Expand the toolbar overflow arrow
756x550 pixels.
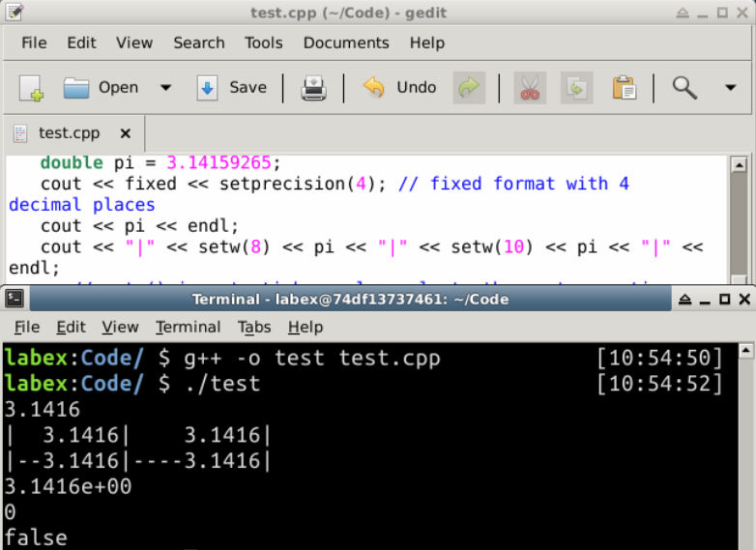coord(730,88)
